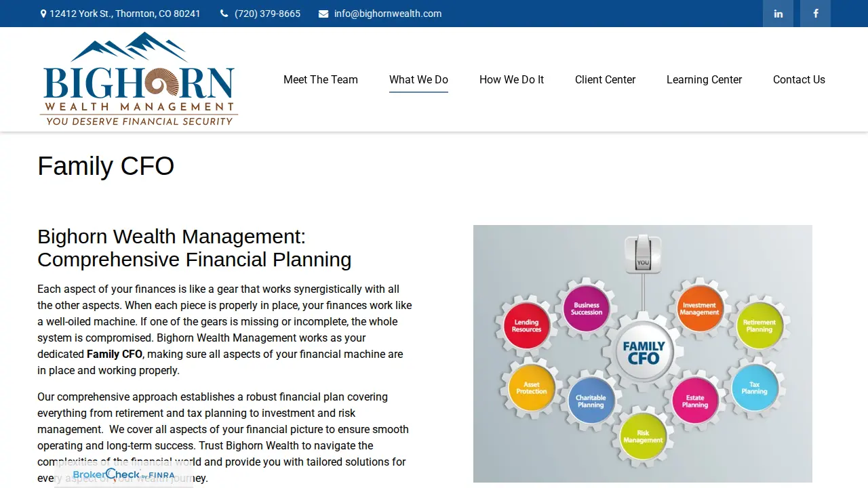The image size is (868, 488).
Task: Click the Charitable Planning blue gear
Action: click(591, 401)
